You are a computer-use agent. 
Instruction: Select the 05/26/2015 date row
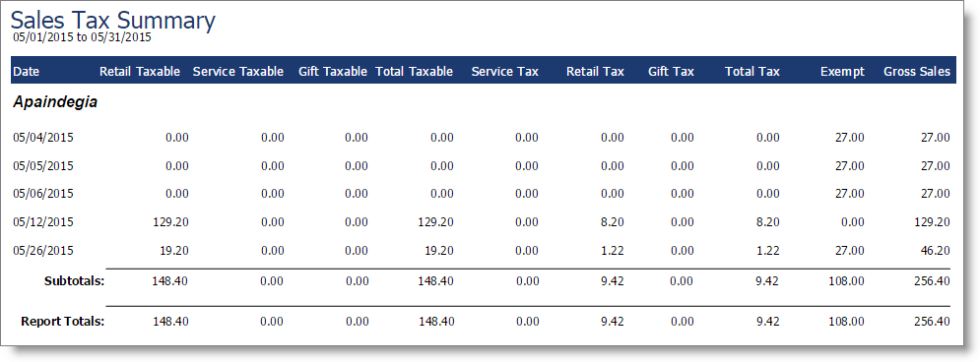(x=482, y=251)
